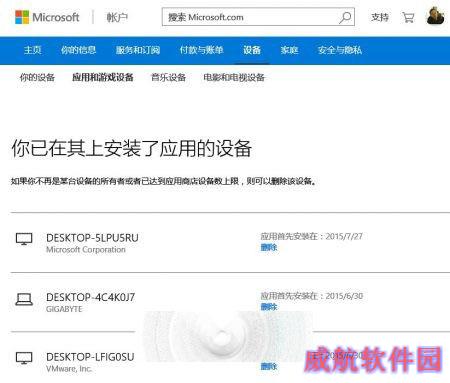Click the install date 2015/7/27
This screenshot has width=450, height=383.
point(344,236)
